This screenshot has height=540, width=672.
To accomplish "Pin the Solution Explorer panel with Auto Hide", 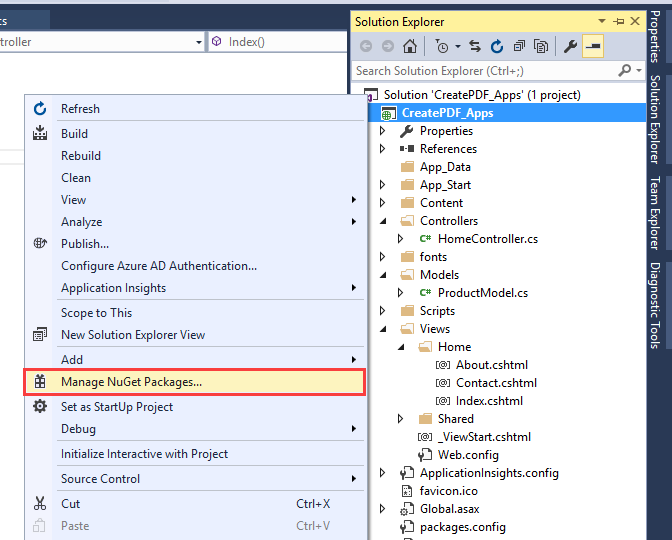I will click(619, 21).
